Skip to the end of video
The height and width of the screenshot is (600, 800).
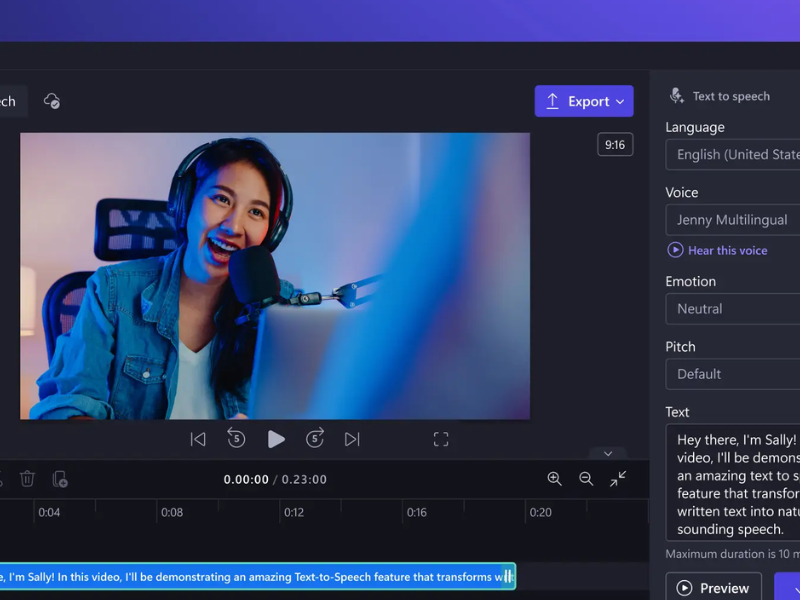pyautogui.click(x=352, y=439)
